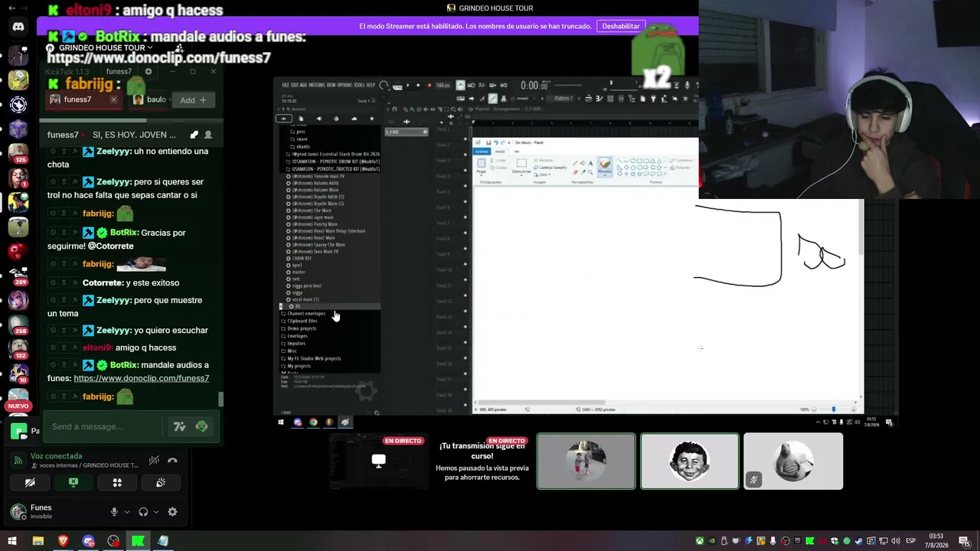Toggle microphone mute in Discord user panel
The width and height of the screenshot is (980, 551).
click(x=114, y=512)
